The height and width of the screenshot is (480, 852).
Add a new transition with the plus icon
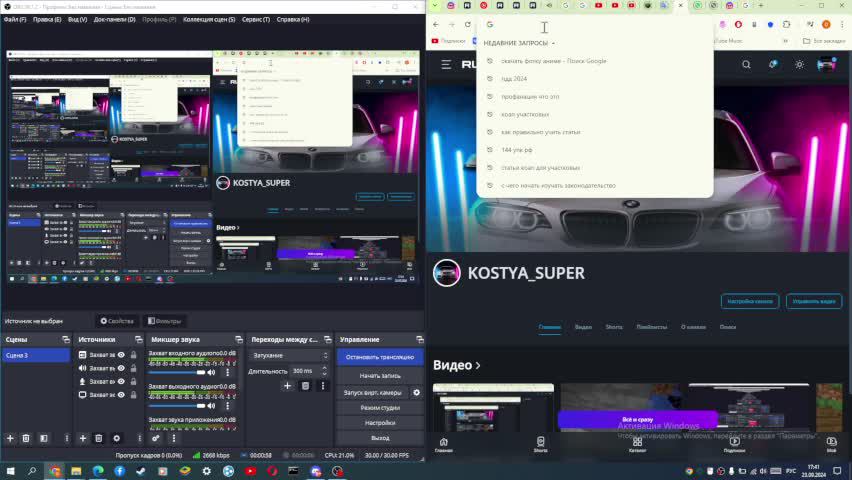pos(287,386)
